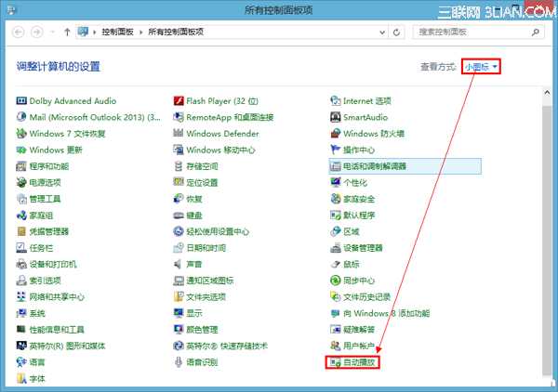Click the 操作中心 flag icon
This screenshot has height=392, width=558.
click(335, 150)
